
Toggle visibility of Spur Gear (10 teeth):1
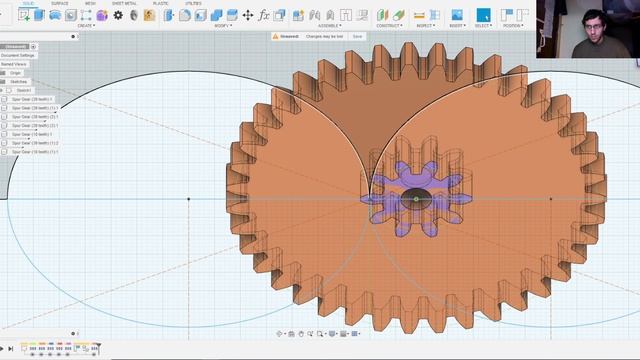(x=4, y=134)
